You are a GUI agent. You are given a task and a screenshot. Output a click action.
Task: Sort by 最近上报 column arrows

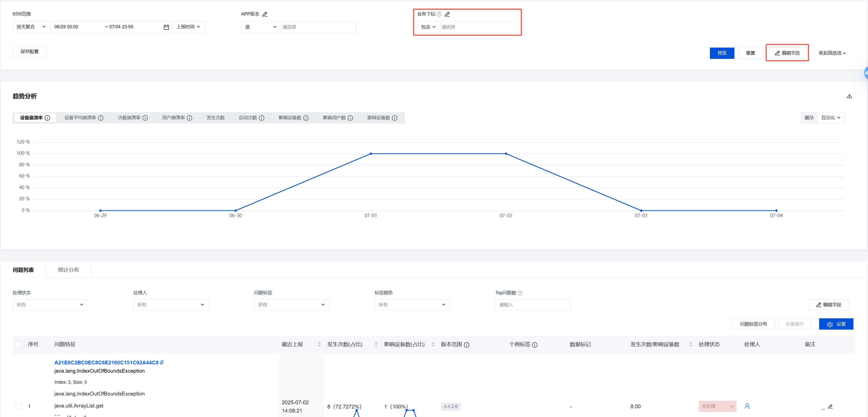tap(319, 344)
